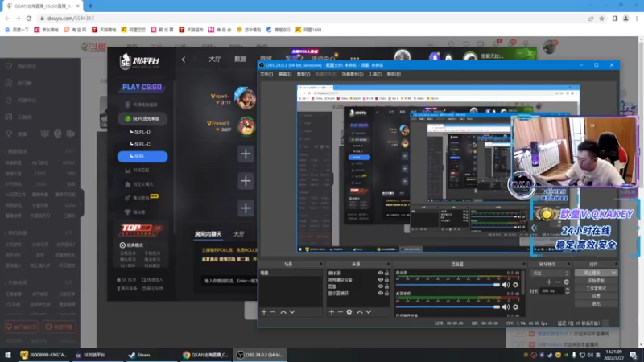Move source up arrow in OBS Sources panel
The image size is (644, 362).
(360, 312)
